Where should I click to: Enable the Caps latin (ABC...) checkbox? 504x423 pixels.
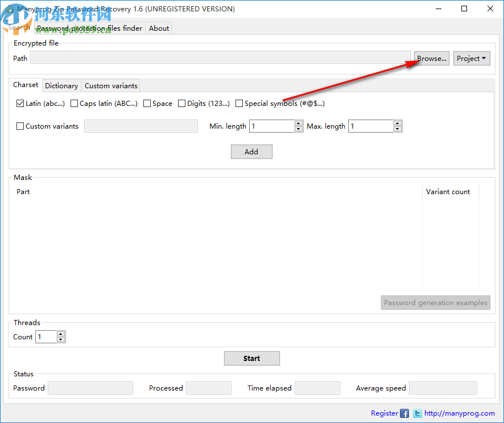(x=75, y=103)
